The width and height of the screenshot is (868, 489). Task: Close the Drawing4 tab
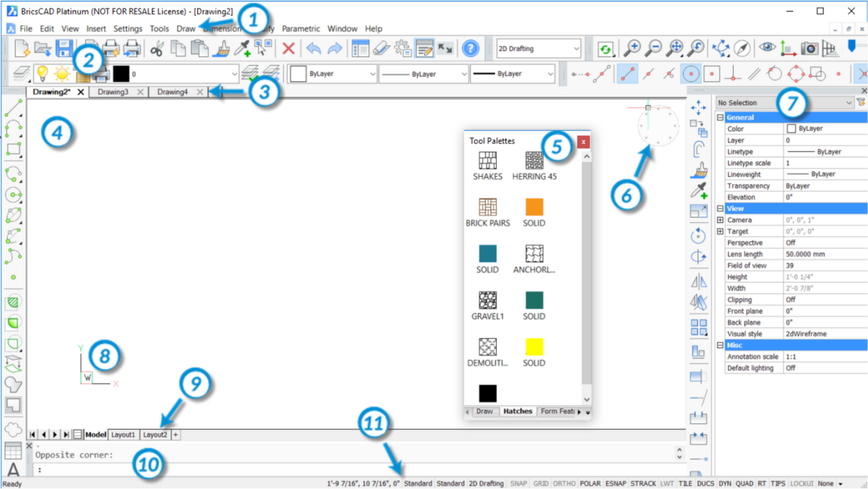point(200,92)
